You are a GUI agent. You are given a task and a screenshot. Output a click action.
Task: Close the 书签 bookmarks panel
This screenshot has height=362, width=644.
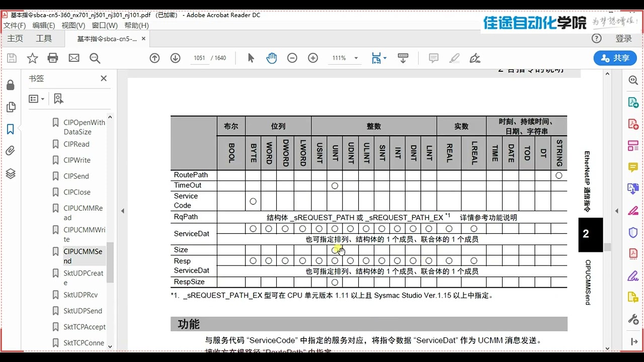pyautogui.click(x=104, y=78)
